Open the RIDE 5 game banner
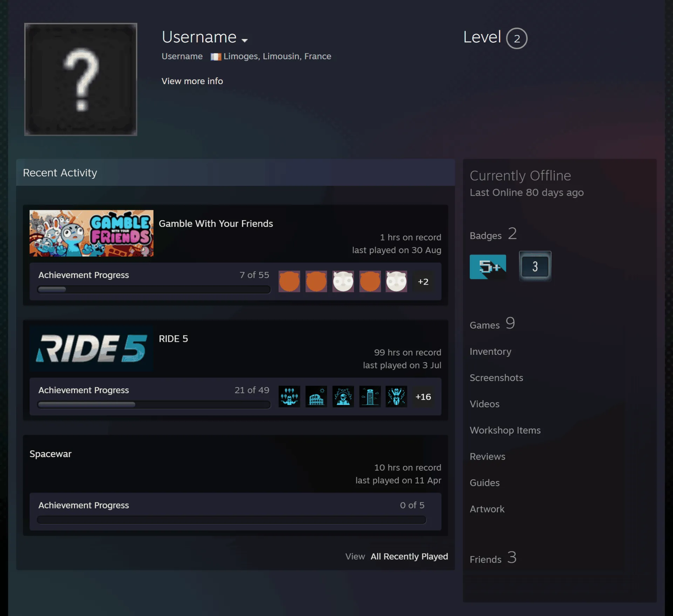The height and width of the screenshot is (616, 673). click(91, 348)
